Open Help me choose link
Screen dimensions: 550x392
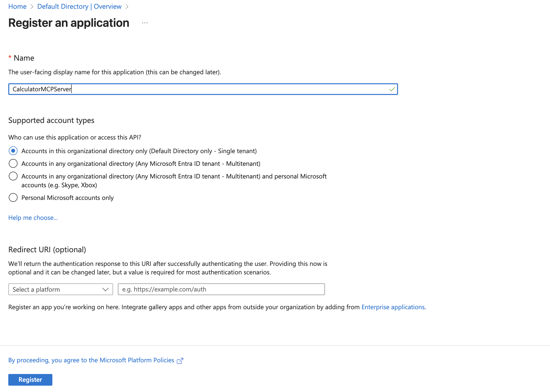point(33,218)
